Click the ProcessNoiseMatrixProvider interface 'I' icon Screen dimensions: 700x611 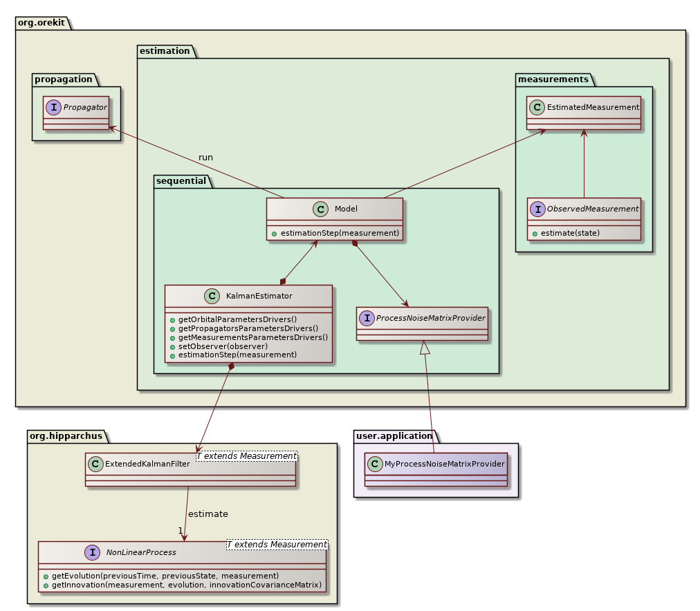pos(366,318)
